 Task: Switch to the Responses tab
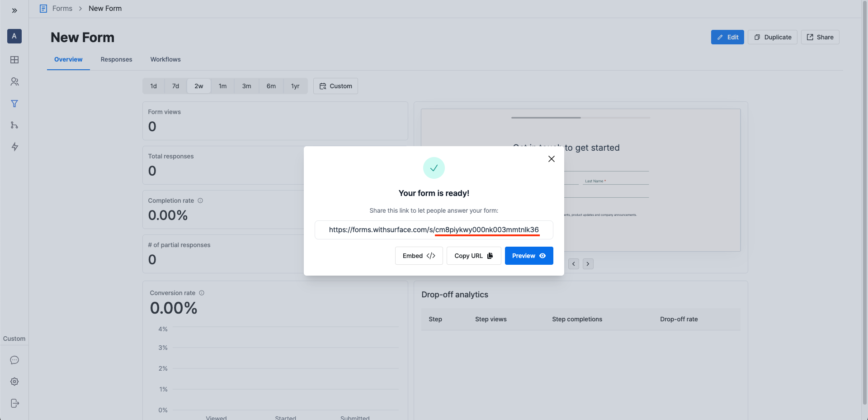coord(116,59)
